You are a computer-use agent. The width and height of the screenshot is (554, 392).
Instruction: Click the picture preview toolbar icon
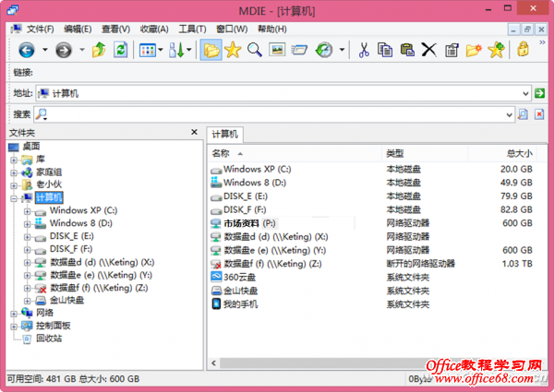point(277,50)
